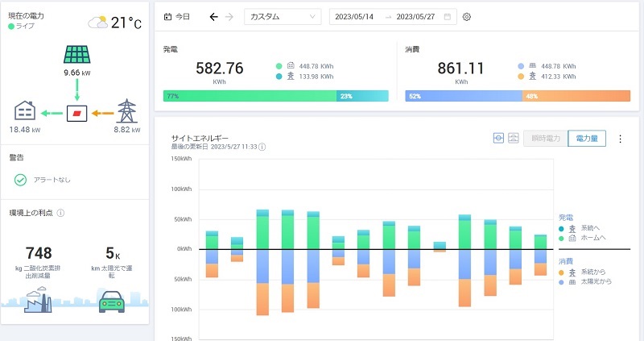Click the info icon beside 環境上の利点
644x341 pixels.
(x=61, y=213)
